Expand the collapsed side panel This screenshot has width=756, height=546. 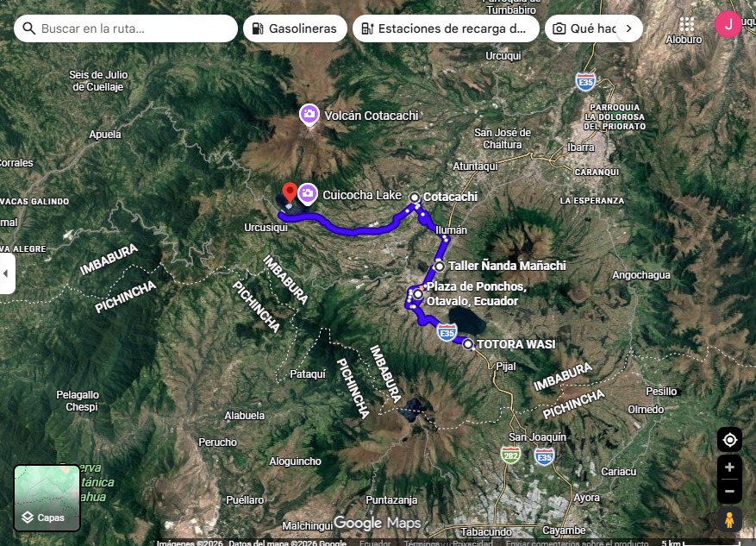coord(7,273)
